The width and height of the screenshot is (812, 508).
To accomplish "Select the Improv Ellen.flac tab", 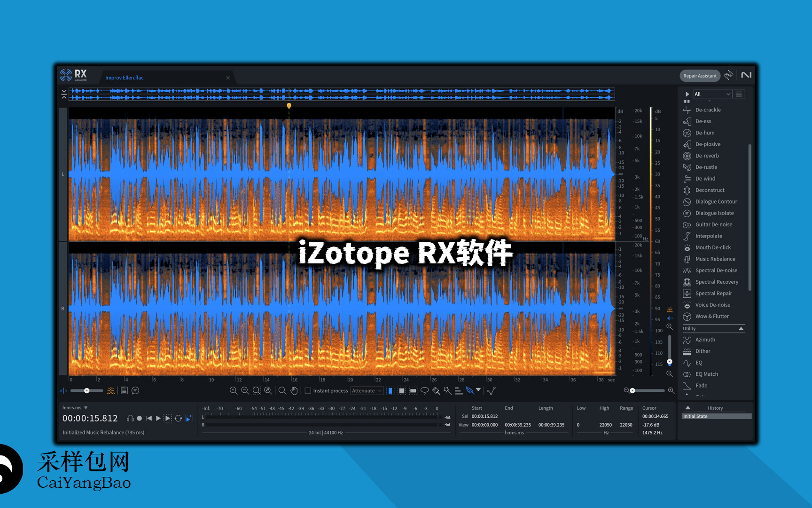I will tap(125, 78).
